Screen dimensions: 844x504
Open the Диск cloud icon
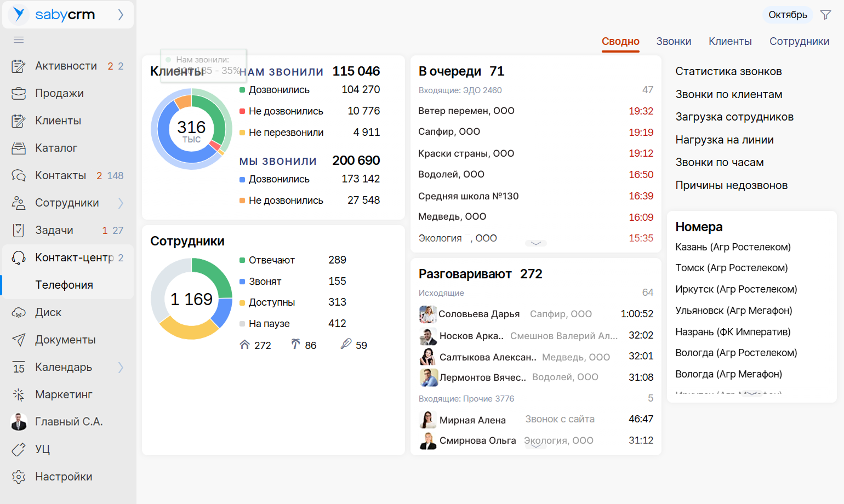click(x=19, y=313)
